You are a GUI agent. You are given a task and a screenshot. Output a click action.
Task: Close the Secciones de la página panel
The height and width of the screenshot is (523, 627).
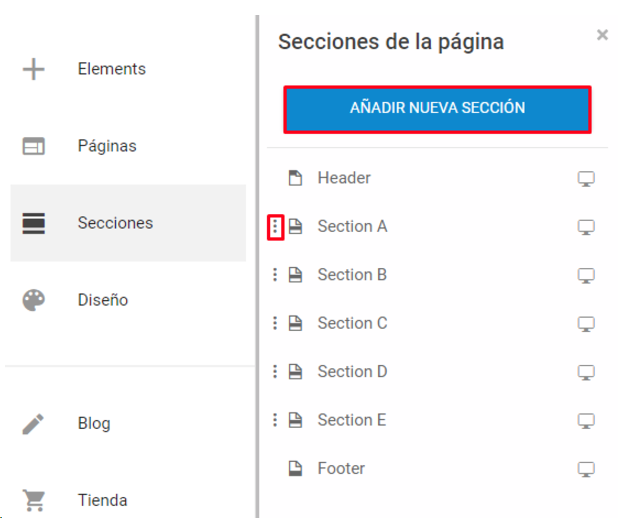click(602, 35)
